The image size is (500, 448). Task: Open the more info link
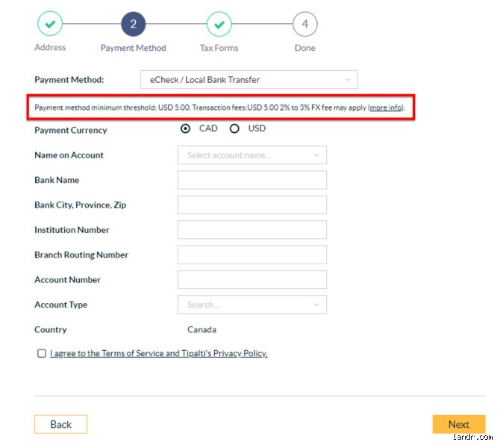click(x=386, y=108)
